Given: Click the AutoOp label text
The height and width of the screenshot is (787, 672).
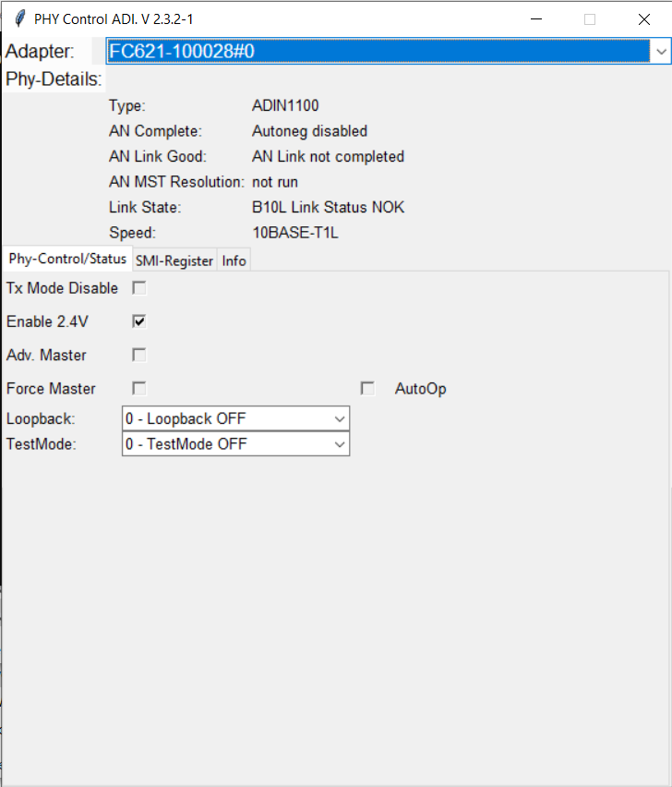Looking at the screenshot, I should (x=420, y=389).
